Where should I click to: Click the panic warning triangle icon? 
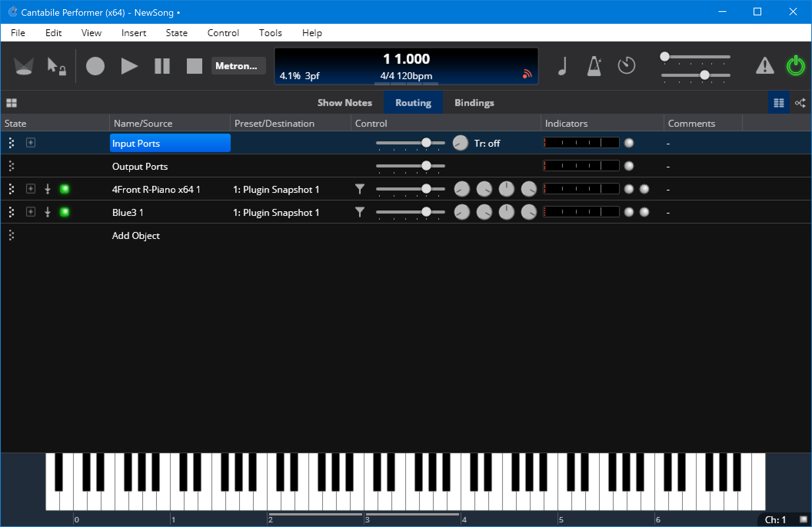(x=765, y=66)
